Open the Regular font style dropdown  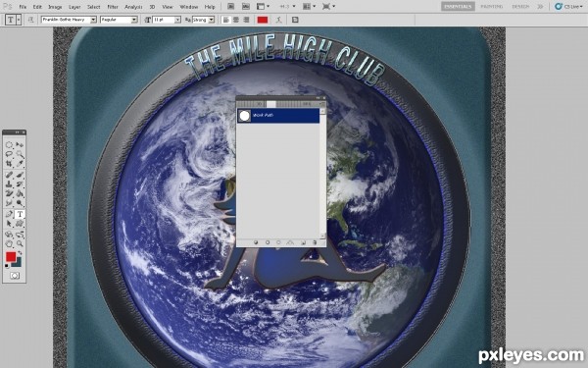(134, 20)
